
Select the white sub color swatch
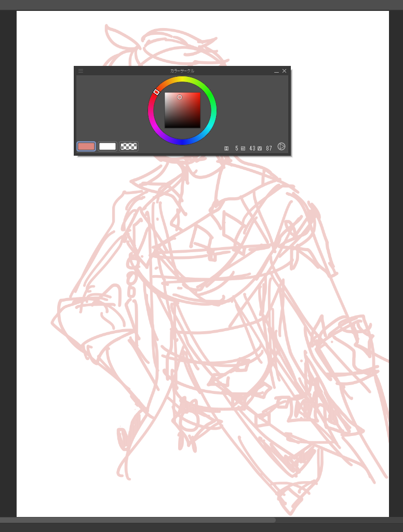point(108,146)
